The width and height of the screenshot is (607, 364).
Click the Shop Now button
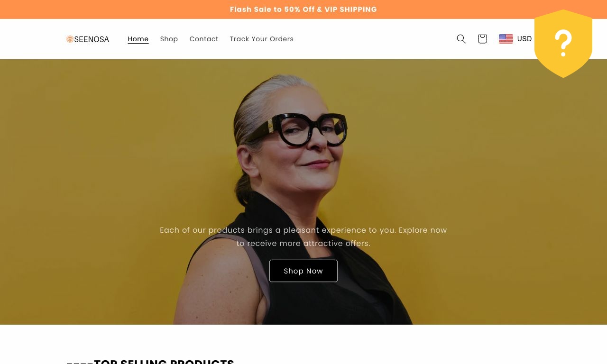pyautogui.click(x=303, y=271)
